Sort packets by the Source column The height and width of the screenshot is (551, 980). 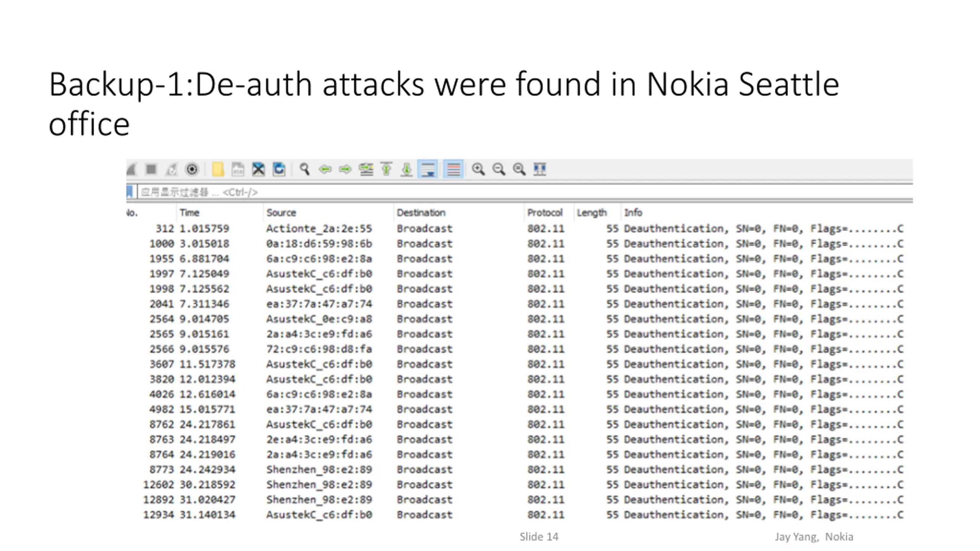click(328, 213)
